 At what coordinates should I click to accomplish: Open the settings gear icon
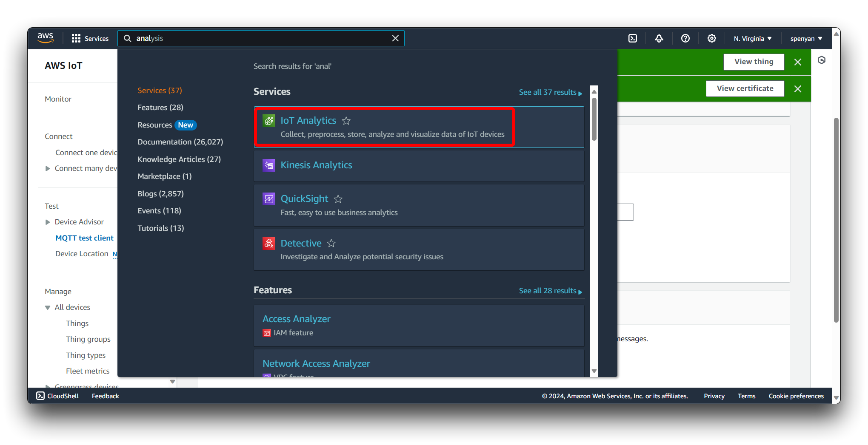pos(712,38)
